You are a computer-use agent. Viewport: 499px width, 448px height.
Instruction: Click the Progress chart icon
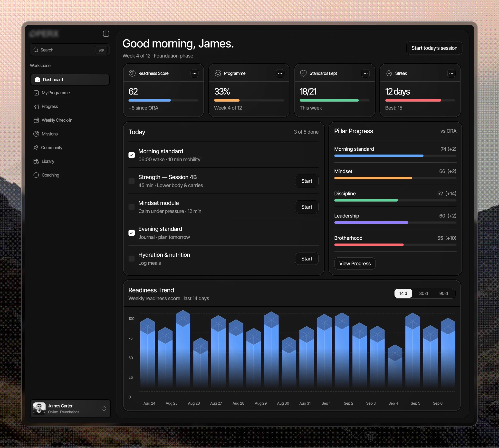point(36,107)
